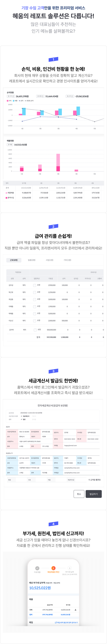The width and height of the screenshot is (107, 644).
Task: Click expected VAT amount 10,525,022원
Action: tap(40, 588)
